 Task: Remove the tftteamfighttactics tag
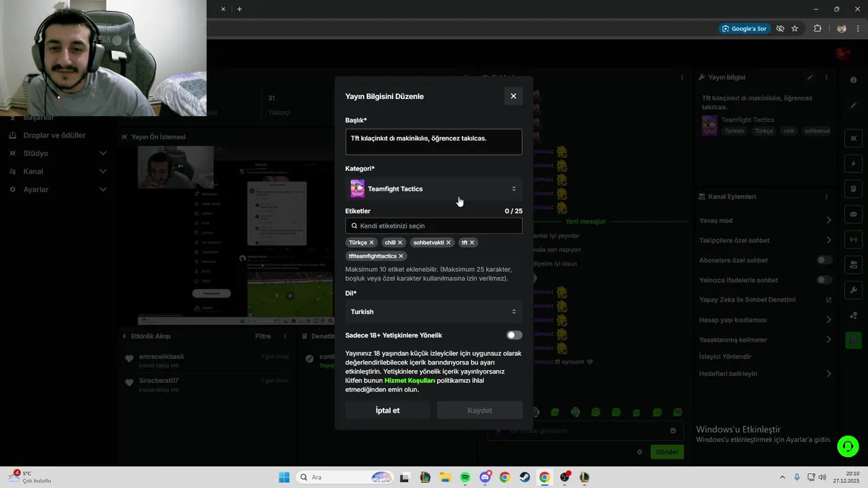(401, 256)
